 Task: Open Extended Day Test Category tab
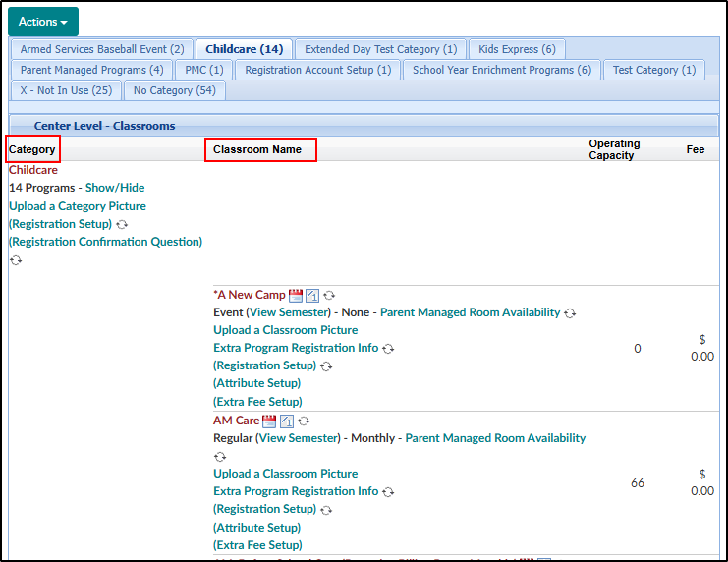(381, 49)
